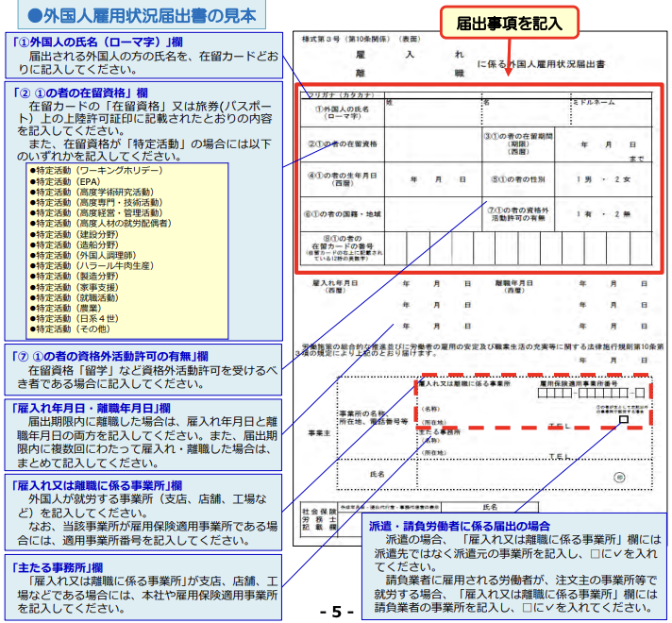Click page number 5 at the bottom
The width and height of the screenshot is (672, 623).
coord(336,612)
